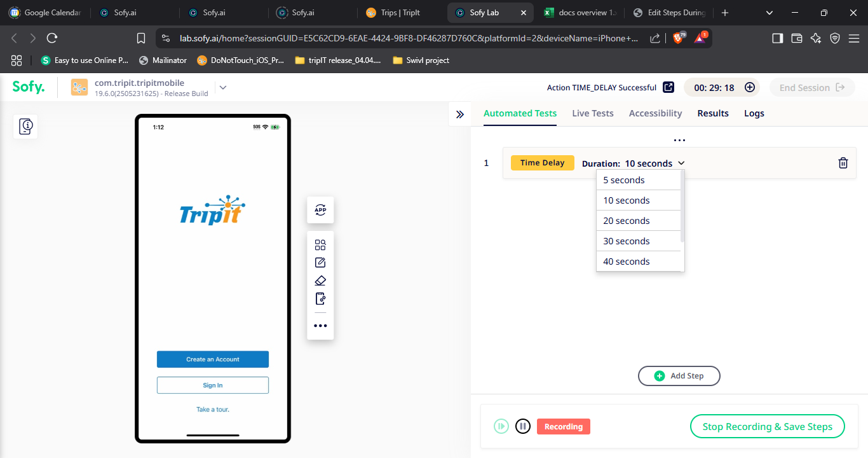Viewport: 868px width, 458px height.
Task: Tap Sign In on the device screen
Action: click(213, 385)
